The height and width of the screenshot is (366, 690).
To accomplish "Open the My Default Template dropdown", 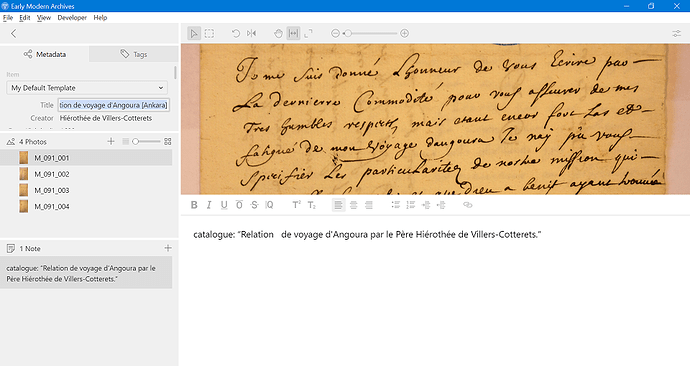I will [x=88, y=88].
